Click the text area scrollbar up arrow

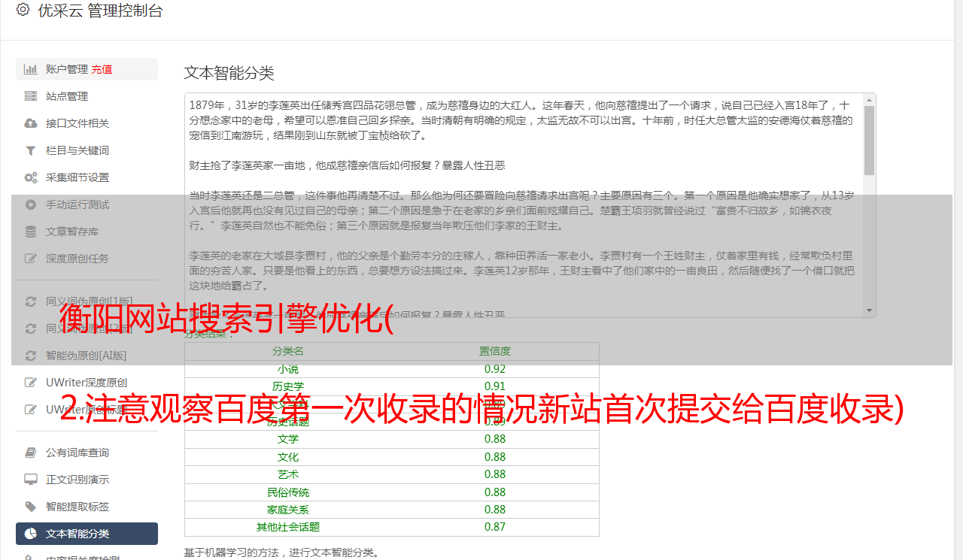(870, 100)
